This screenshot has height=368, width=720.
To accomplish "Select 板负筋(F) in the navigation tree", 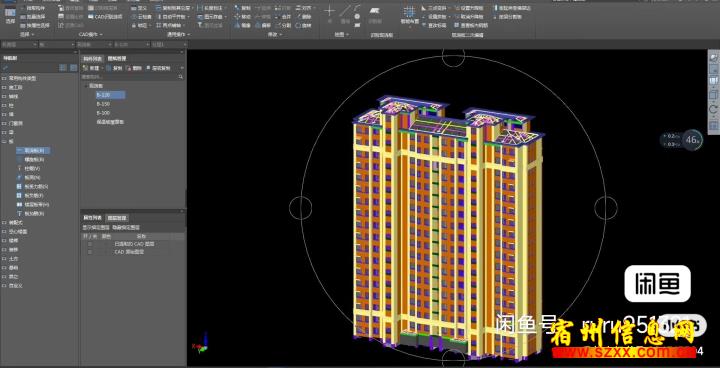I will pos(31,196).
